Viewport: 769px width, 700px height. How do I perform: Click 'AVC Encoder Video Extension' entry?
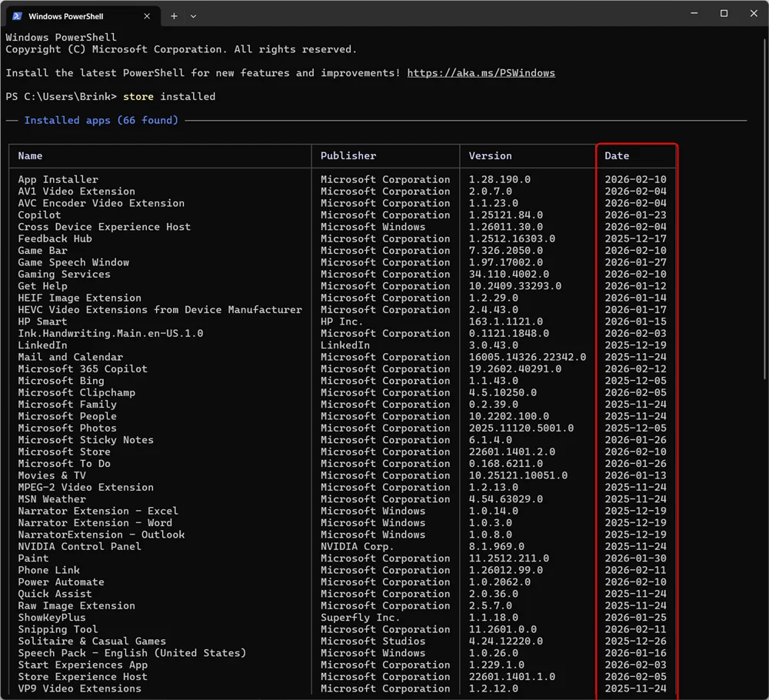tap(102, 203)
